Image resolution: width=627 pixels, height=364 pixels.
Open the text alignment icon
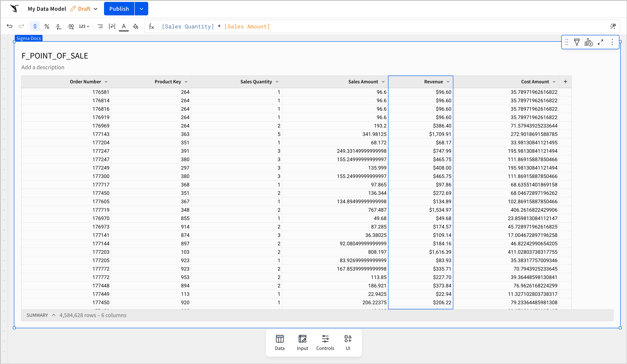[x=100, y=26]
